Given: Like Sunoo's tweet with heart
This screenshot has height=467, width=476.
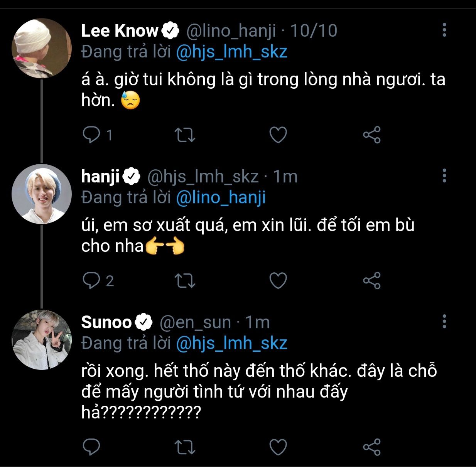Looking at the screenshot, I should click(278, 447).
